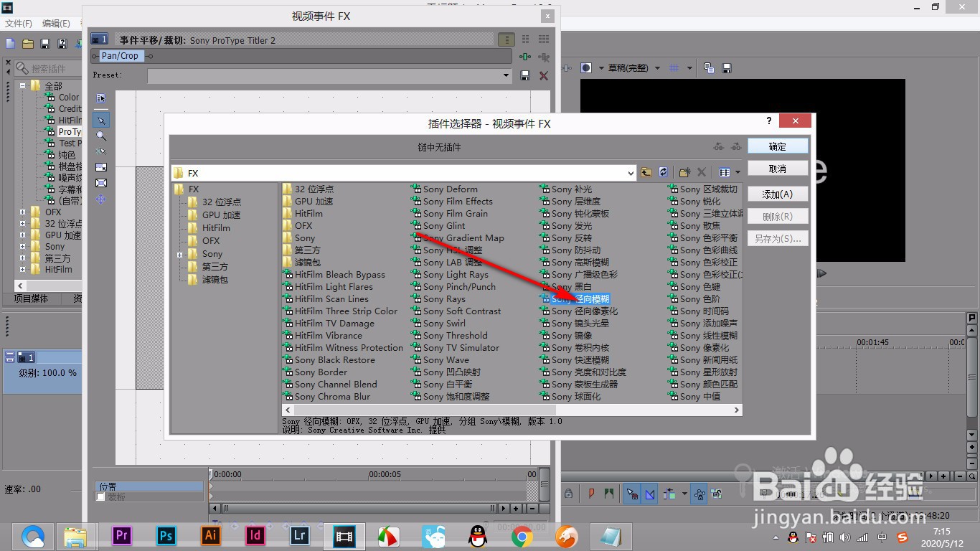Viewport: 980px width, 551px height.
Task: Expand the Sony node in FX tree
Action: [180, 255]
